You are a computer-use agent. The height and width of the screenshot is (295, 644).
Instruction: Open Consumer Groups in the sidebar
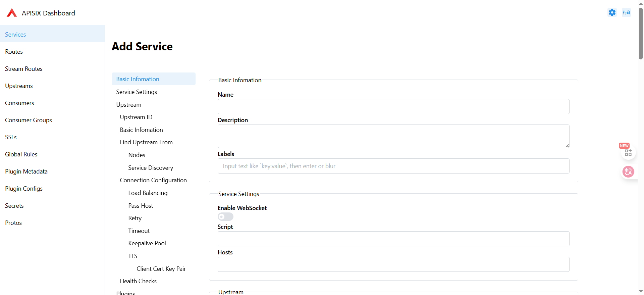52,120
